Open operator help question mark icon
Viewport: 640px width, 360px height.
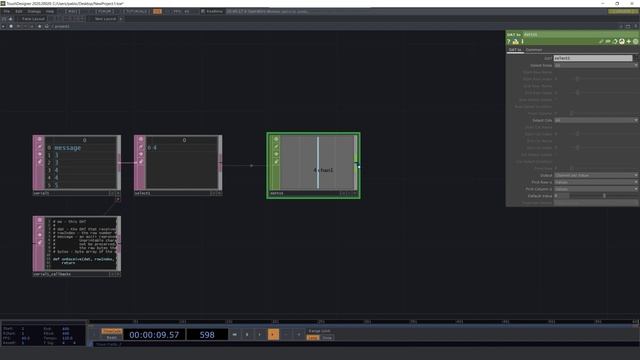pos(509,42)
